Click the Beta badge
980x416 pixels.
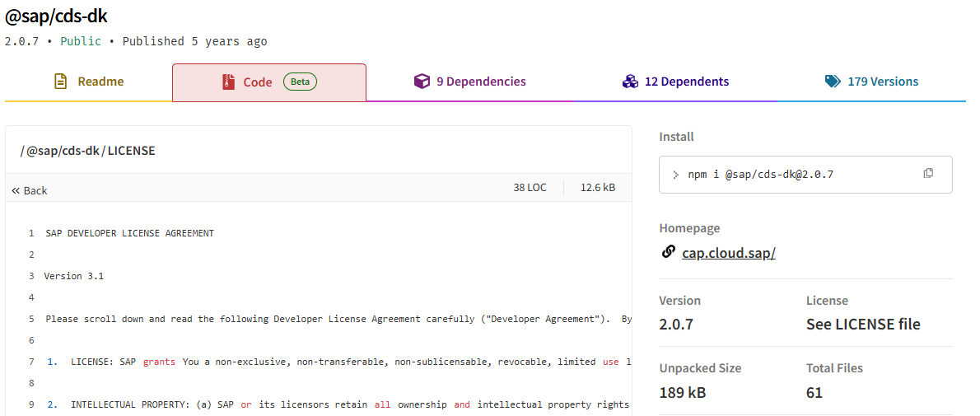pyautogui.click(x=300, y=82)
